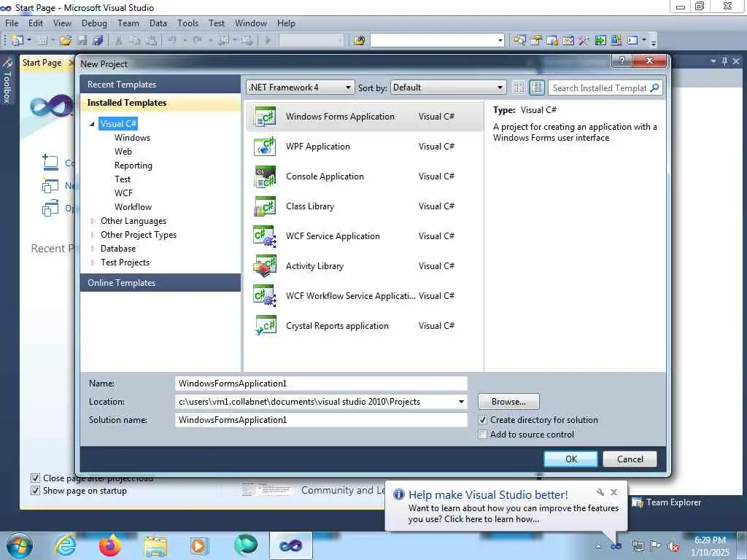Open the Debug menu
The height and width of the screenshot is (560, 747).
[94, 23]
